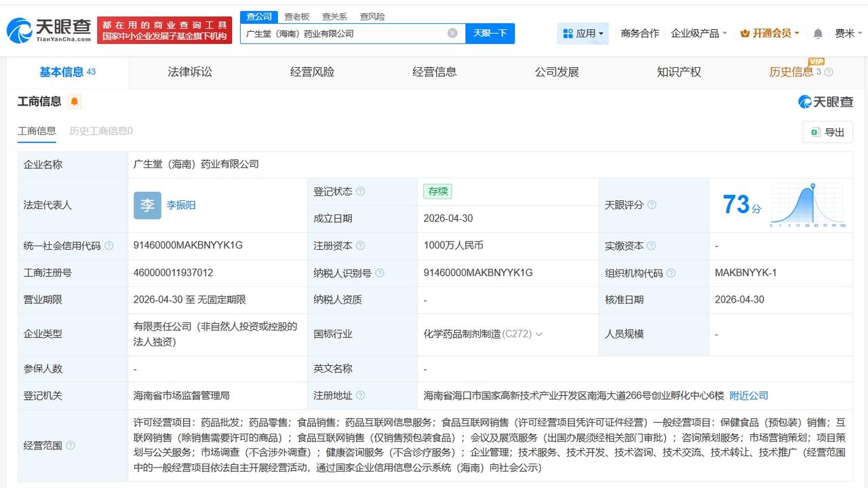
Task: Expand the 企业级产品 dropdown
Action: coord(698,33)
